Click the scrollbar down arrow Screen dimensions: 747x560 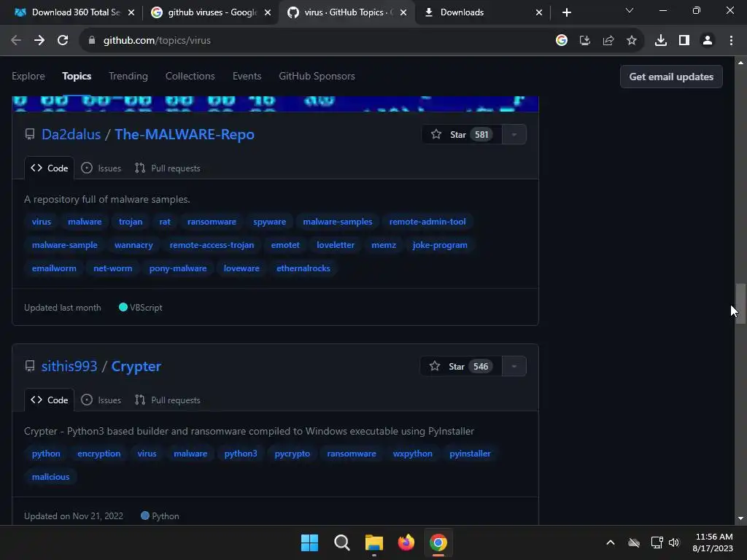[740, 518]
